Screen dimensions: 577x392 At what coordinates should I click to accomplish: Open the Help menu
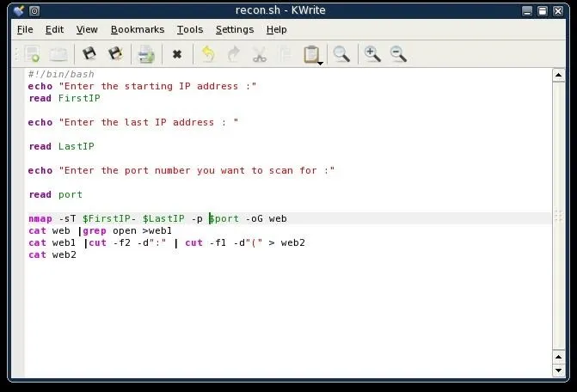276,29
